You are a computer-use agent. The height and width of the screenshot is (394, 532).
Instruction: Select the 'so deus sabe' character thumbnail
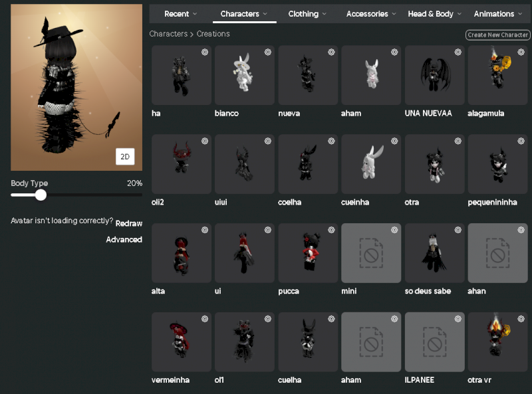click(x=436, y=253)
